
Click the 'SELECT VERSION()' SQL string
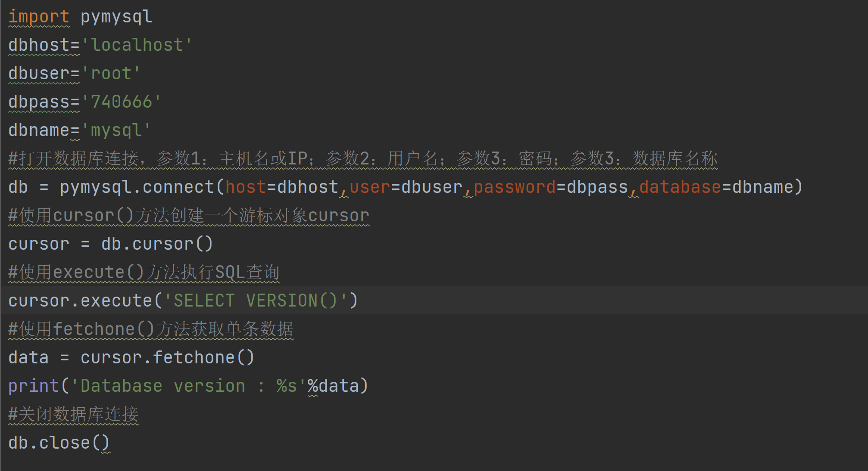tap(256, 301)
